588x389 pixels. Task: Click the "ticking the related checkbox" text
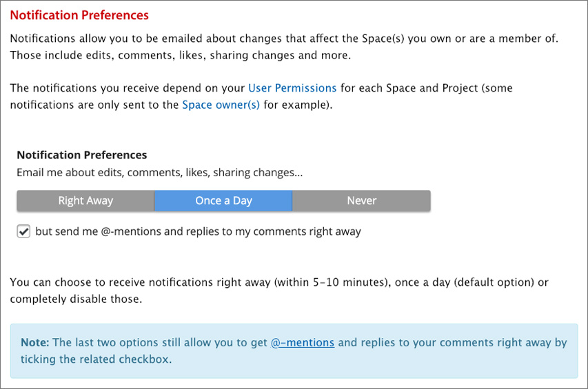(96, 359)
